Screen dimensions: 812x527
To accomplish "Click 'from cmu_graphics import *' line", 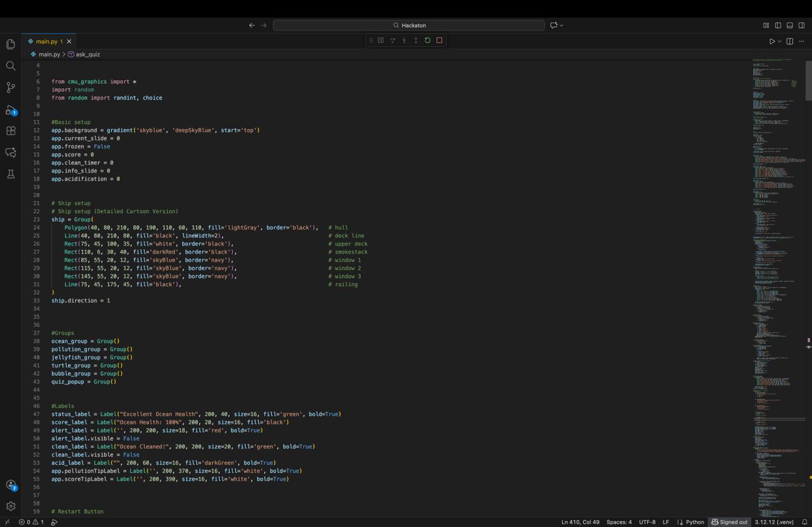I will tap(94, 82).
